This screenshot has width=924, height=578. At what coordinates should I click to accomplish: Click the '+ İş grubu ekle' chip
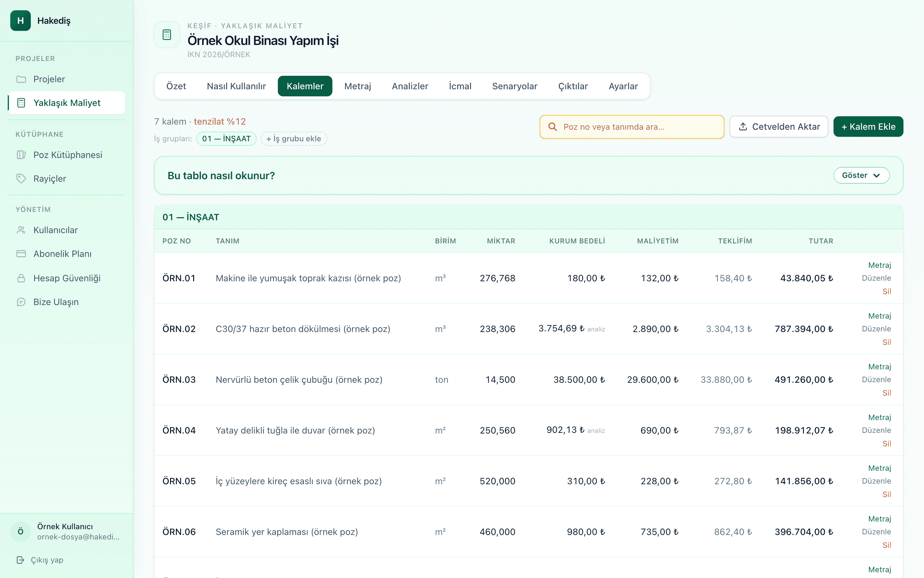pos(294,139)
